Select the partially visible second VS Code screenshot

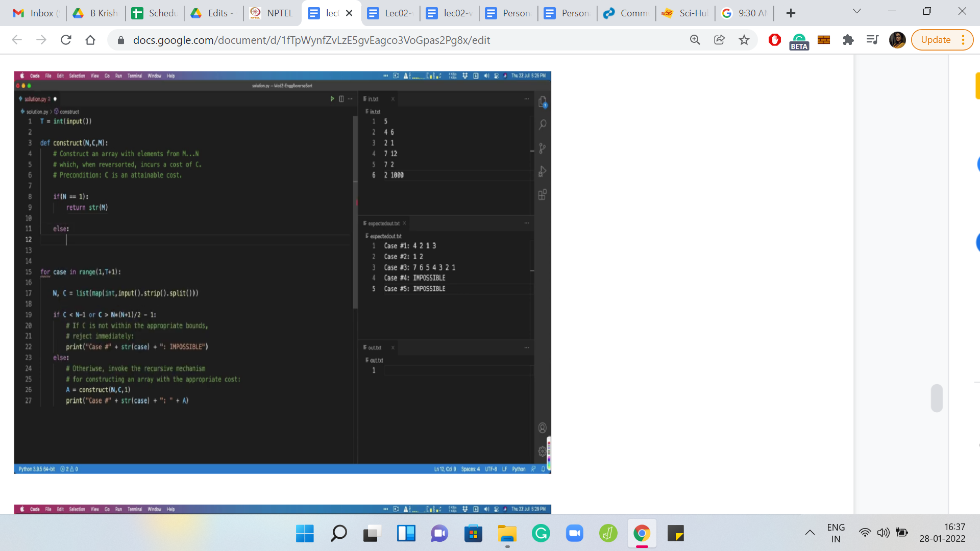click(283, 509)
